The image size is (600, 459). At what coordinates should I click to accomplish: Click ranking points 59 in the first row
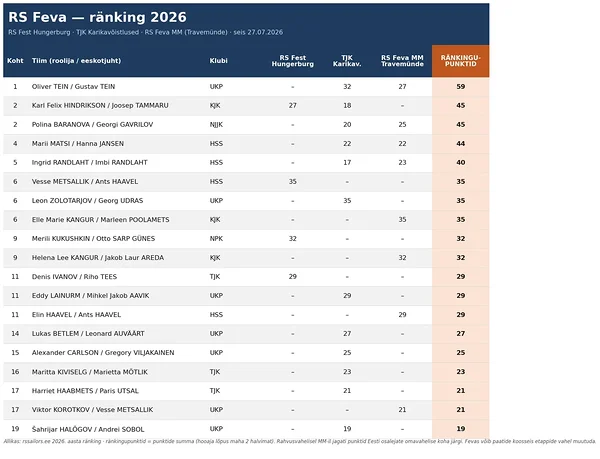(461, 87)
